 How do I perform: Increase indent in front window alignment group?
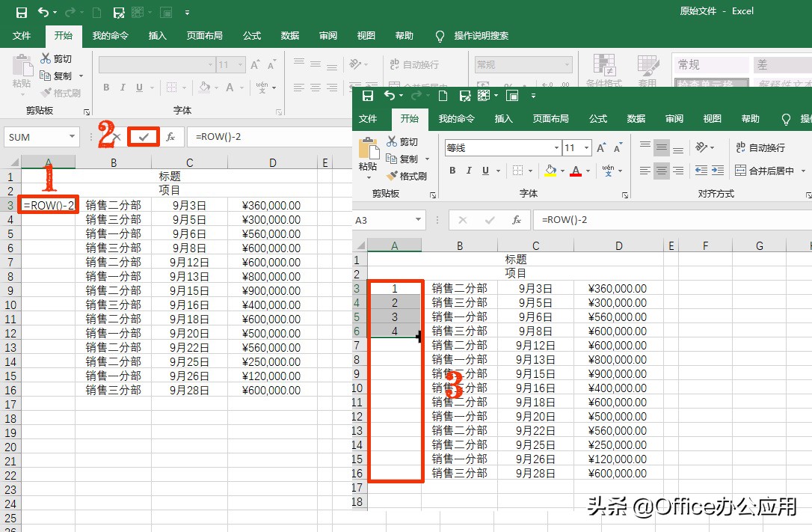718,171
